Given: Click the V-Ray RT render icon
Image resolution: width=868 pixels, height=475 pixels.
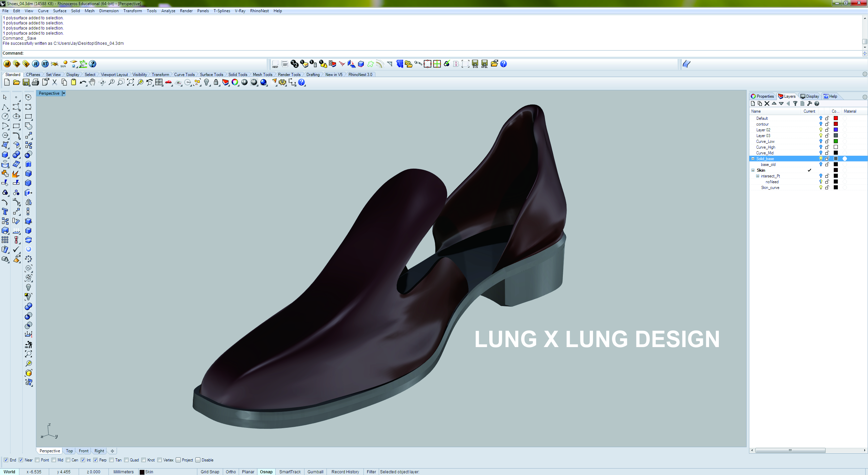Looking at the screenshot, I should [45, 64].
